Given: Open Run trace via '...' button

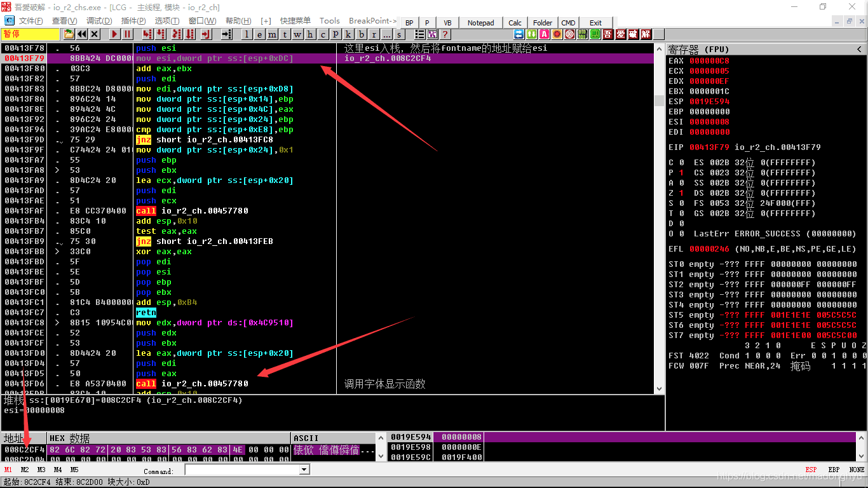Looking at the screenshot, I should 386,34.
